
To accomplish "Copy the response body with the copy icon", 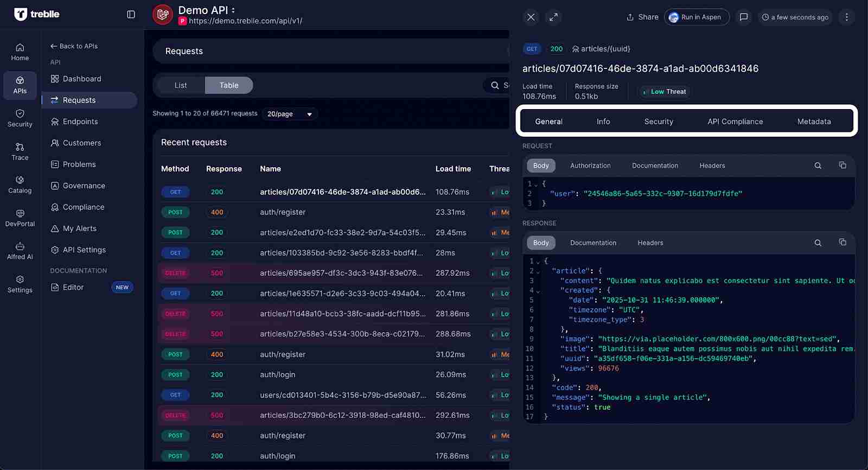I will coord(842,243).
